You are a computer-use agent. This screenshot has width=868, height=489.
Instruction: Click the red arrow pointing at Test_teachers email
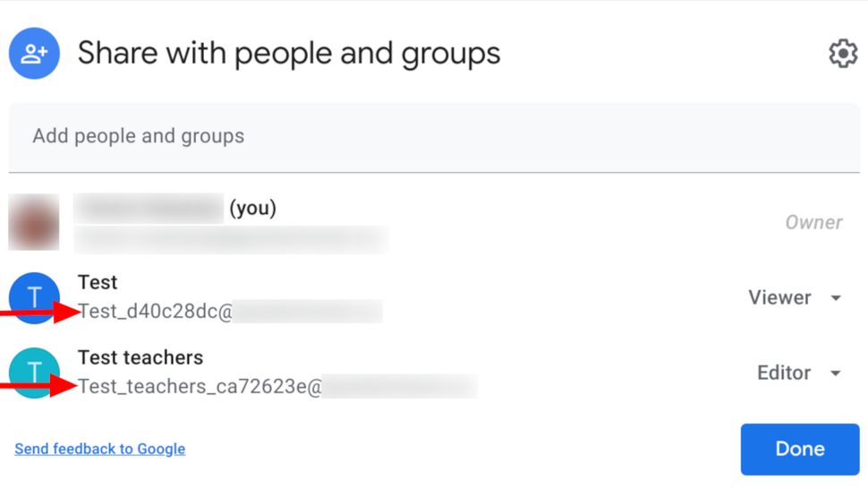click(40, 386)
